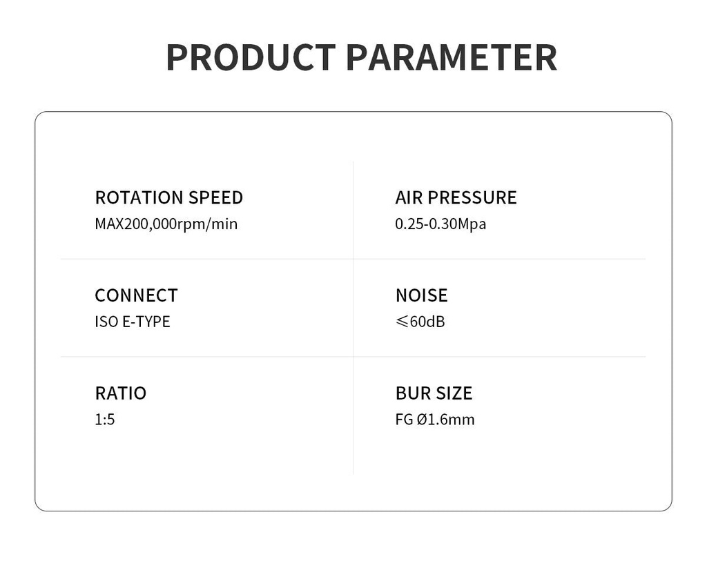Viewport: 707px width, 588px height.
Task: Click the diameter symbol in bur size value
Action: pos(423,420)
